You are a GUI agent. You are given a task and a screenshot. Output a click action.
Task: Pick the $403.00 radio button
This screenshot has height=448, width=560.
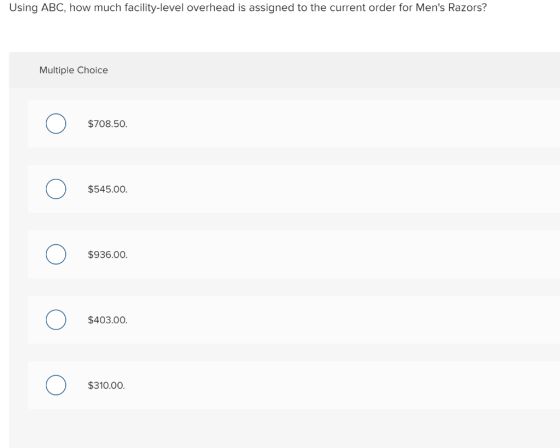56,320
